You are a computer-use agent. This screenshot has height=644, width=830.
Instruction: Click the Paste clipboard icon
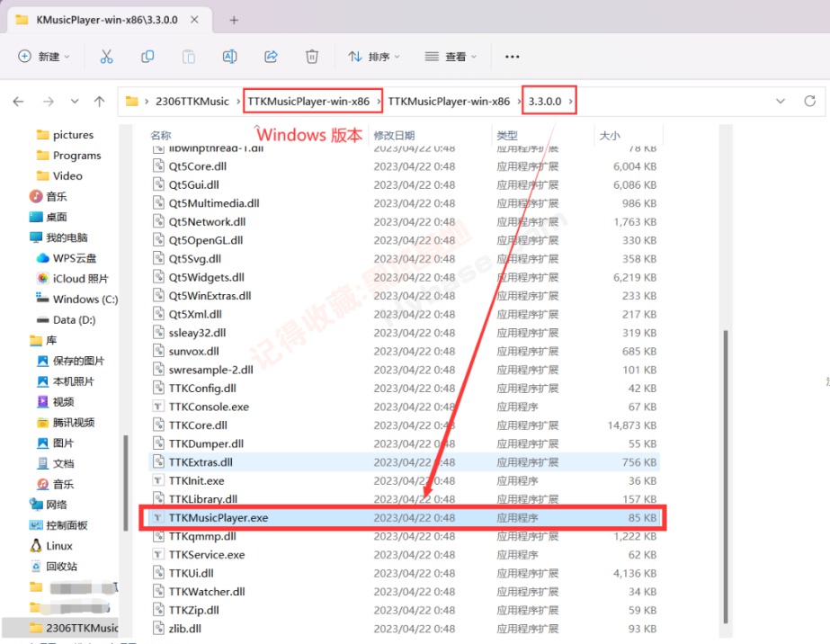[189, 57]
